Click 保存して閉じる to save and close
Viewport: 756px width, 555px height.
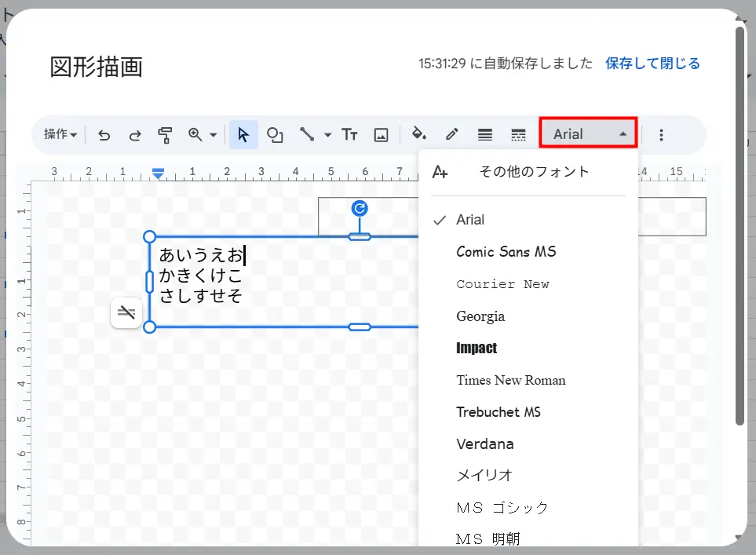point(652,64)
